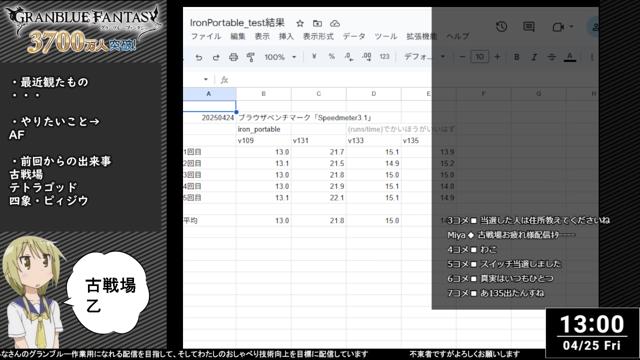The width and height of the screenshot is (640, 360).
Task: Click the print icon in toolbar
Action: click(x=233, y=57)
